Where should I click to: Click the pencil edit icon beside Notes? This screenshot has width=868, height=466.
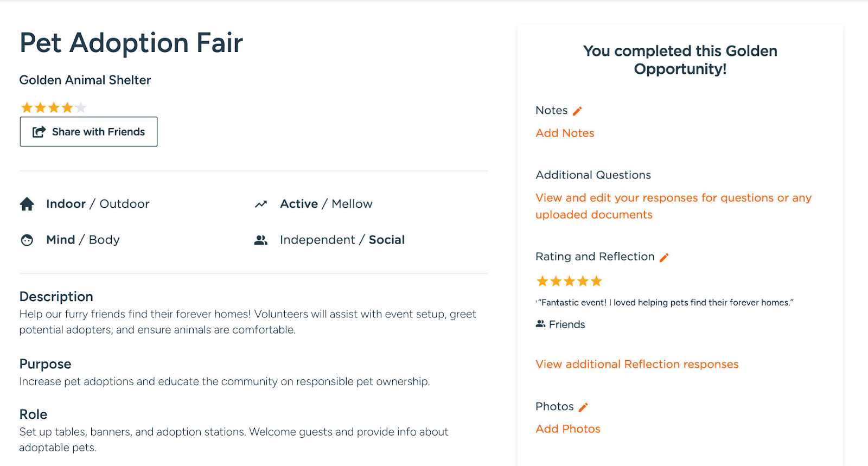coord(577,111)
